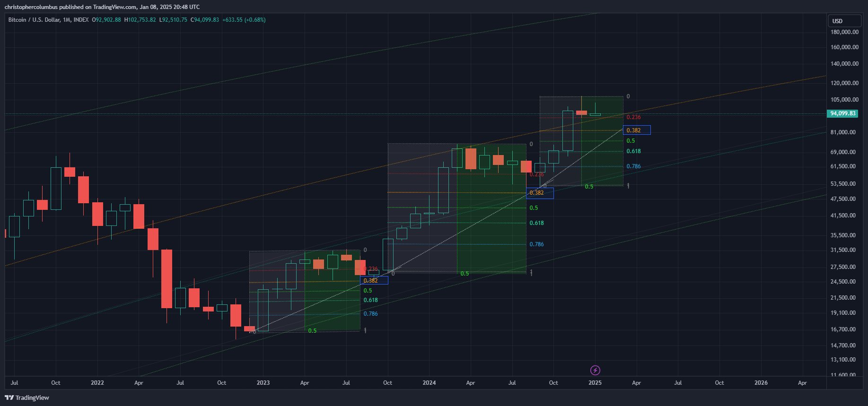Click the 2025 label on the time axis
The height and width of the screenshot is (406, 868).
coord(595,382)
